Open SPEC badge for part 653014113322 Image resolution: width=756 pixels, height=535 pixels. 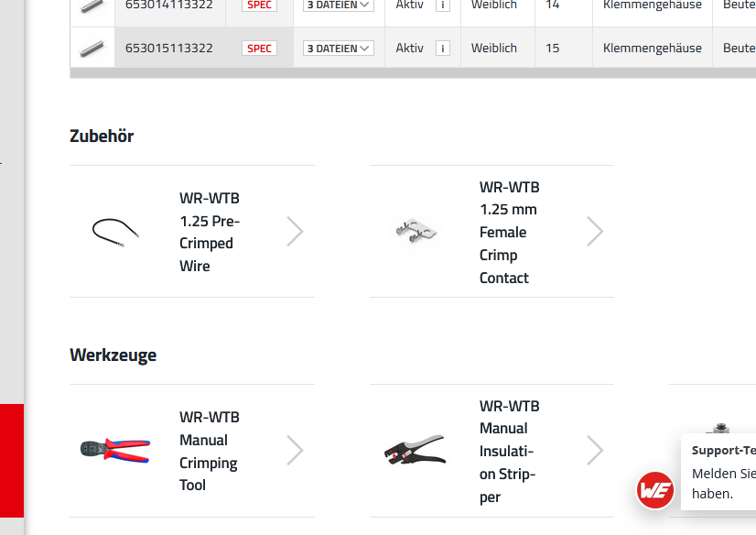(x=260, y=5)
